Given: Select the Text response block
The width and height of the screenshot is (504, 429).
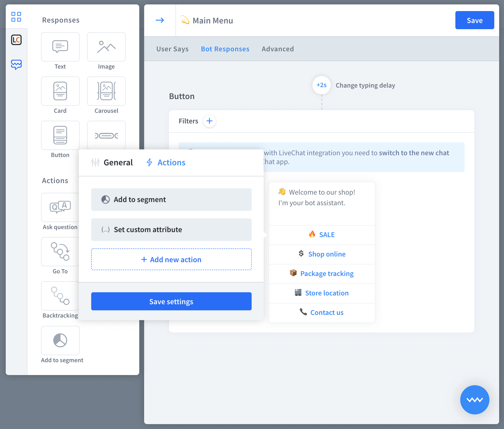Looking at the screenshot, I should coord(60,47).
